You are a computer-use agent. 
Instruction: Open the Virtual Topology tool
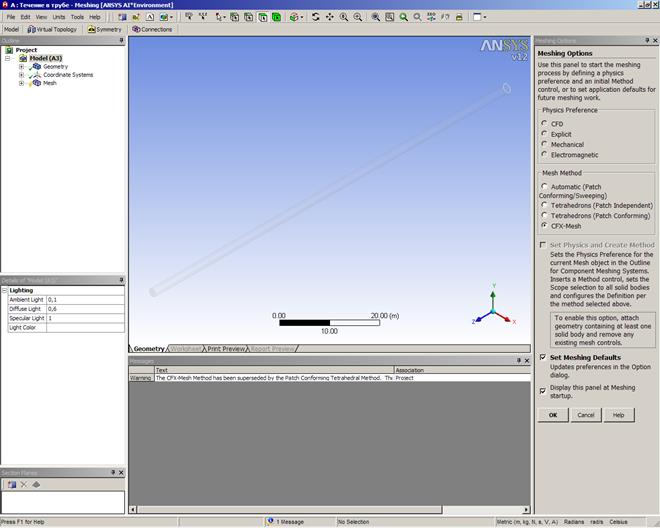52,29
